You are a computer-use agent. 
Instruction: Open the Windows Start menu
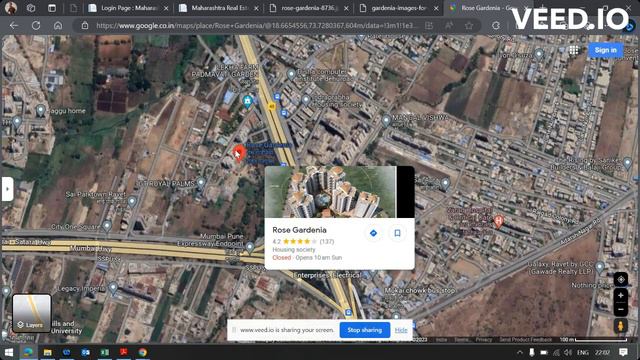point(9,352)
